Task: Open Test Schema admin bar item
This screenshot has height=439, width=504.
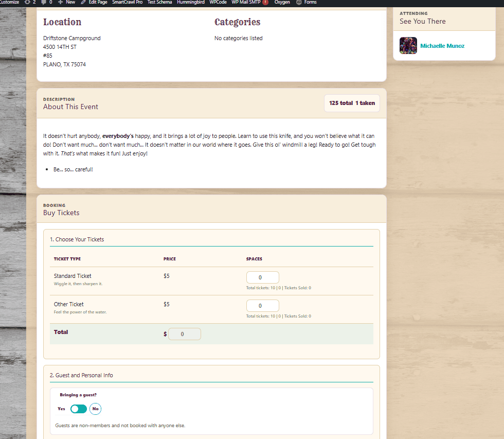Action: click(x=160, y=2)
